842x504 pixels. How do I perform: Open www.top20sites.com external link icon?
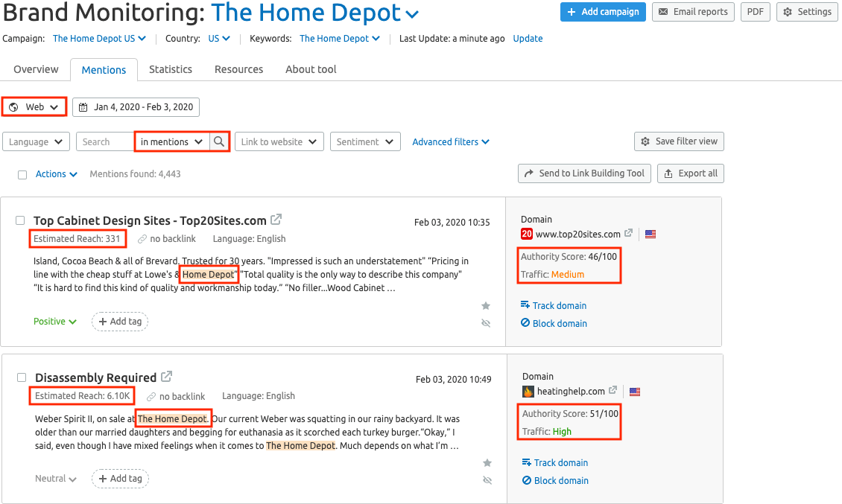pyautogui.click(x=628, y=234)
